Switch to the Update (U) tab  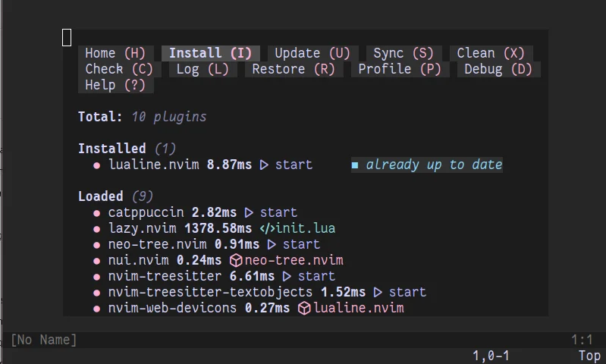pos(312,53)
